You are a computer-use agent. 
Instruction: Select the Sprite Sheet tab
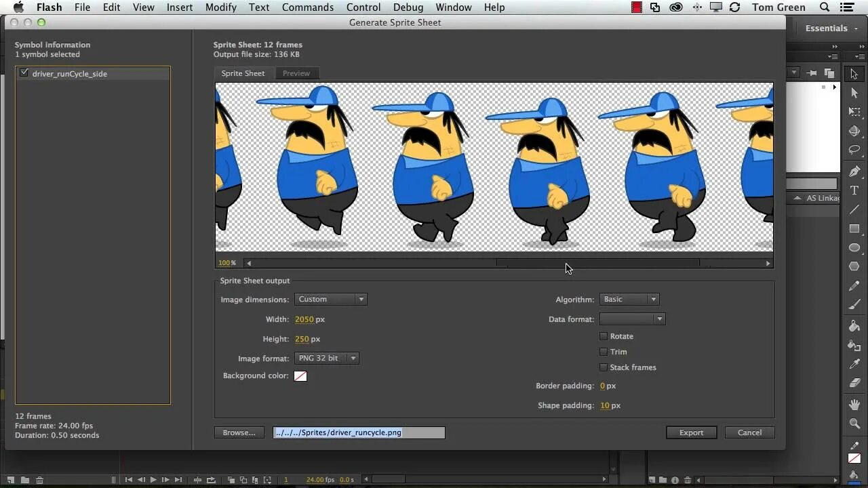pos(243,73)
